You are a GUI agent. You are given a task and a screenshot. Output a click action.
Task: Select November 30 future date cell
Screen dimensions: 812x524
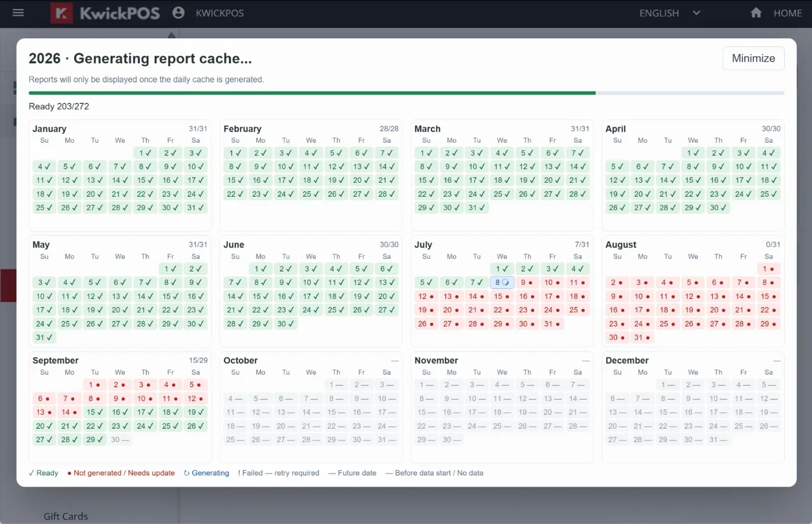pyautogui.click(x=452, y=440)
